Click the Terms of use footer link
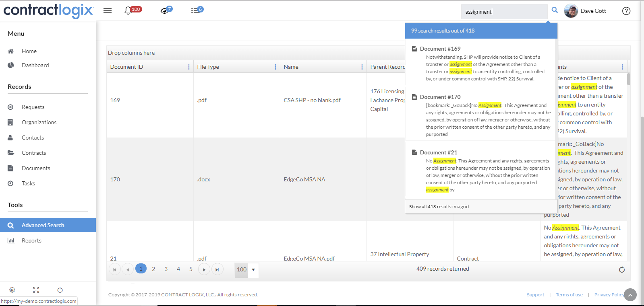Screen dimensions: 644x306 click(x=569, y=295)
